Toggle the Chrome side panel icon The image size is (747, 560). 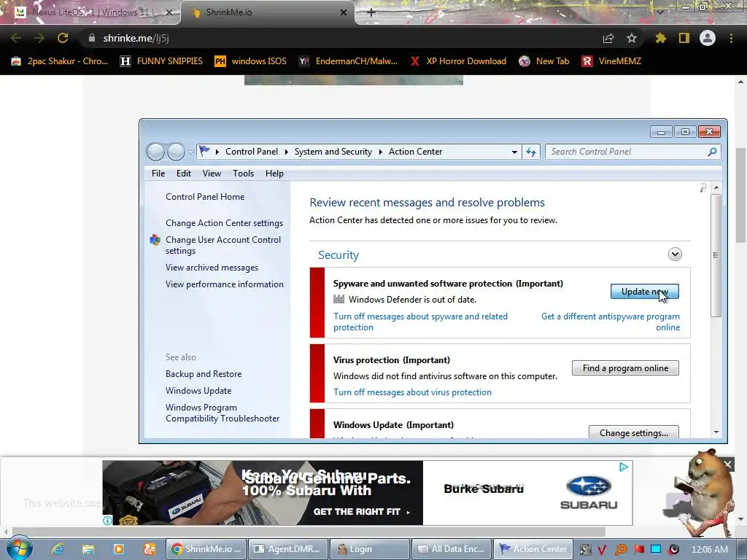coord(684,38)
